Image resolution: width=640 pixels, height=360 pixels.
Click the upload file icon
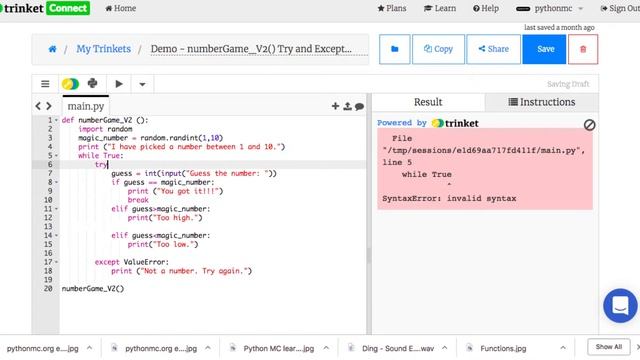[347, 106]
